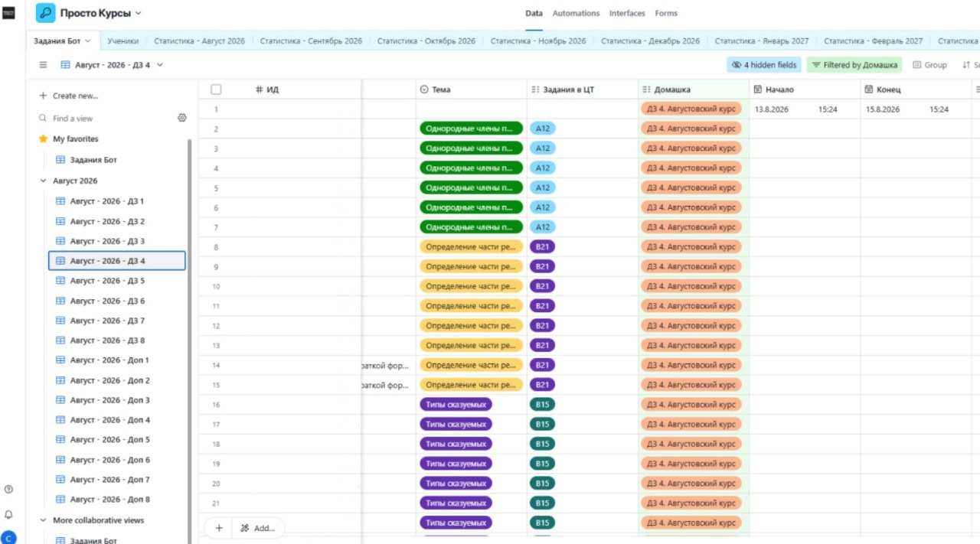The width and height of the screenshot is (980, 544).
Task: Open the Август - 2026 - Доп 8 view
Action: point(116,500)
